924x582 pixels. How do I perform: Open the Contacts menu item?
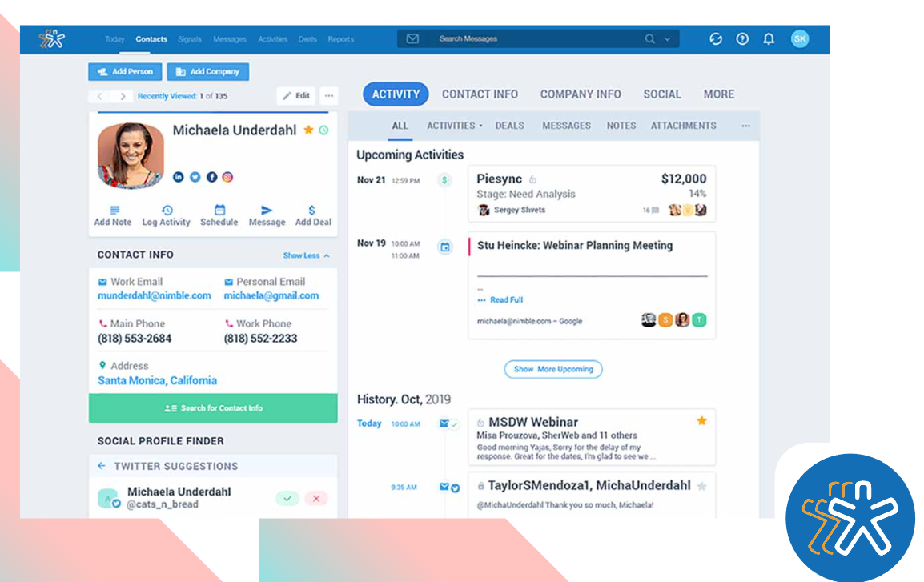point(151,39)
